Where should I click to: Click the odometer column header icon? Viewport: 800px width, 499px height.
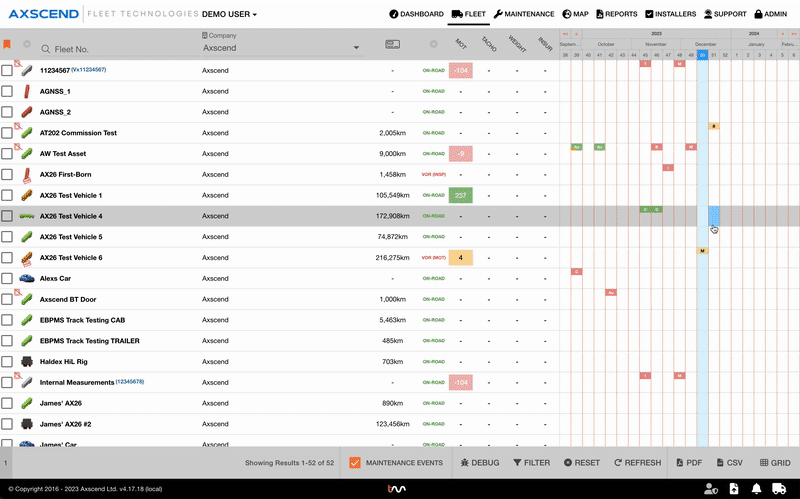(393, 44)
